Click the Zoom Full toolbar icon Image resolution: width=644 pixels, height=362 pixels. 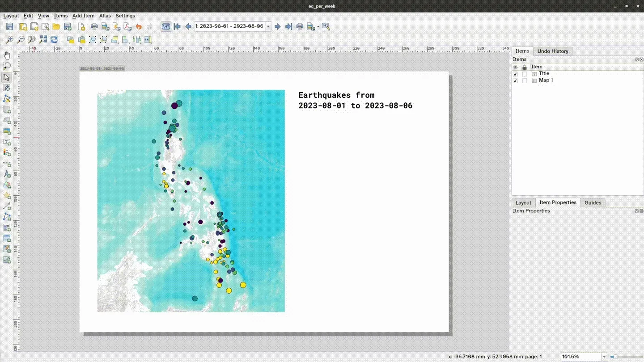42,39
